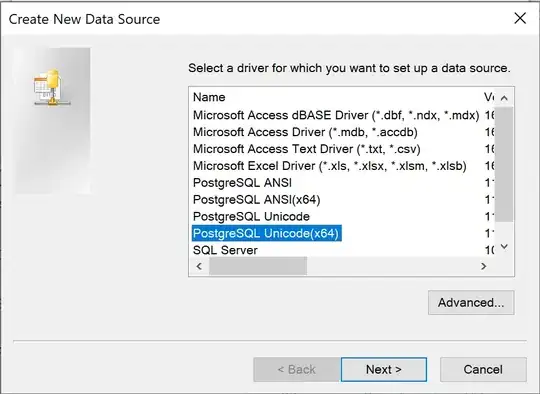
Task: Select SQL Server driver
Action: click(225, 250)
